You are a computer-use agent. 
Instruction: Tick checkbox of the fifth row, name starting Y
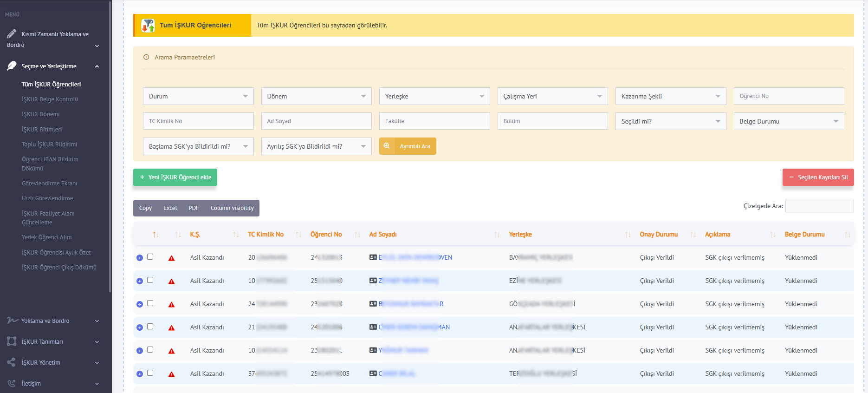click(150, 349)
